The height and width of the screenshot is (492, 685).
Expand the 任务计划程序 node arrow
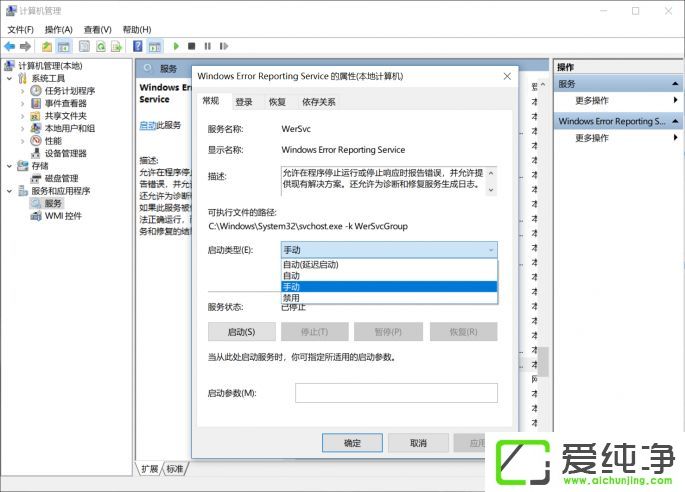tap(22, 91)
